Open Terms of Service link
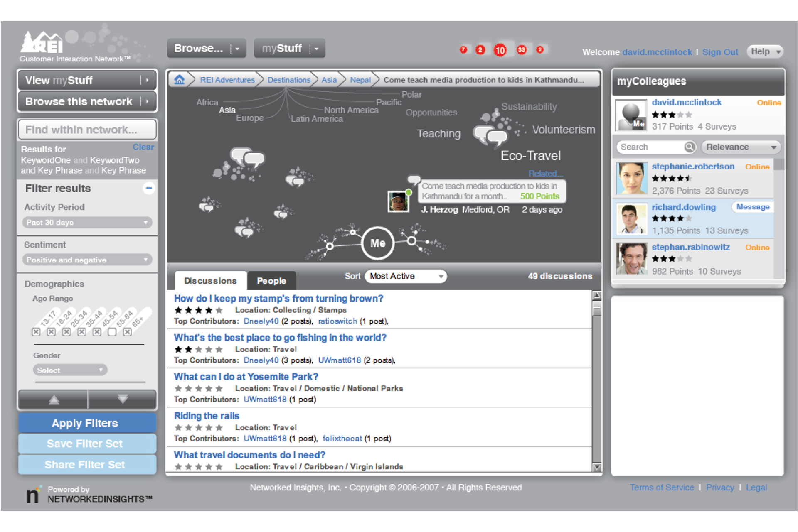798x532 pixels. tap(662, 488)
